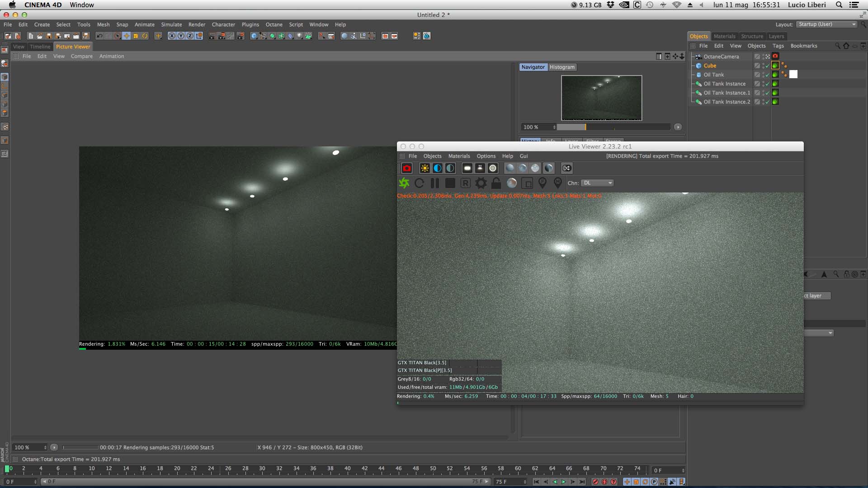868x488 pixels.
Task: Add Octane daylight with sun icon
Action: point(425,168)
